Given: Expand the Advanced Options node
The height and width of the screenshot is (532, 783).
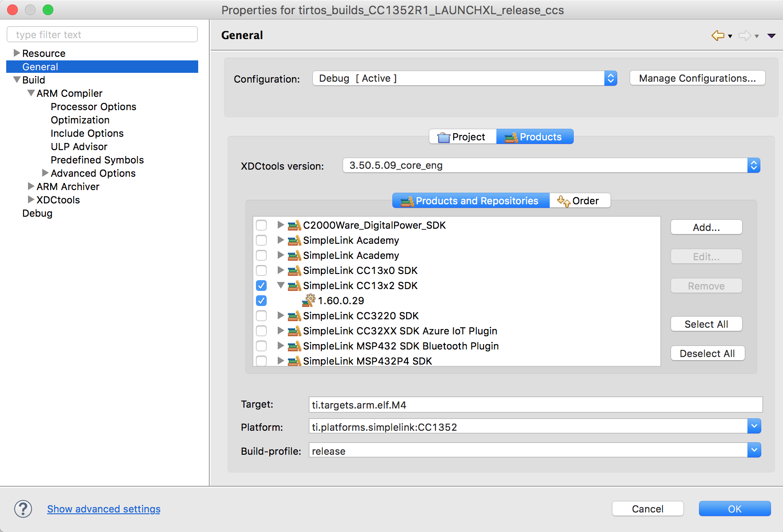Looking at the screenshot, I should pos(45,173).
